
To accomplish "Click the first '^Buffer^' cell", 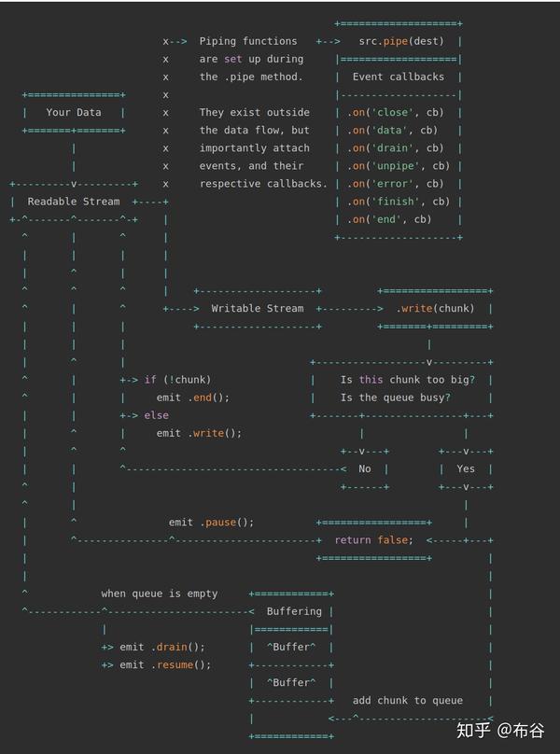I will (x=291, y=648).
